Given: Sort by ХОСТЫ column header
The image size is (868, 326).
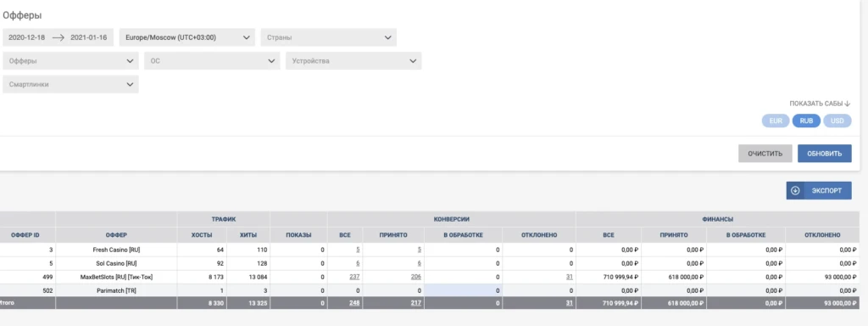Looking at the screenshot, I should pos(202,235).
